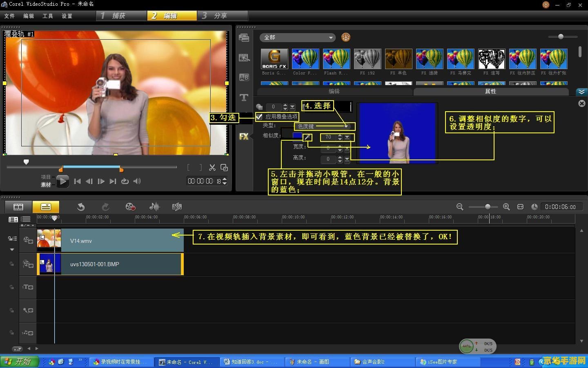Switch to step 3 分享 tab
The image size is (588, 368).
[223, 16]
